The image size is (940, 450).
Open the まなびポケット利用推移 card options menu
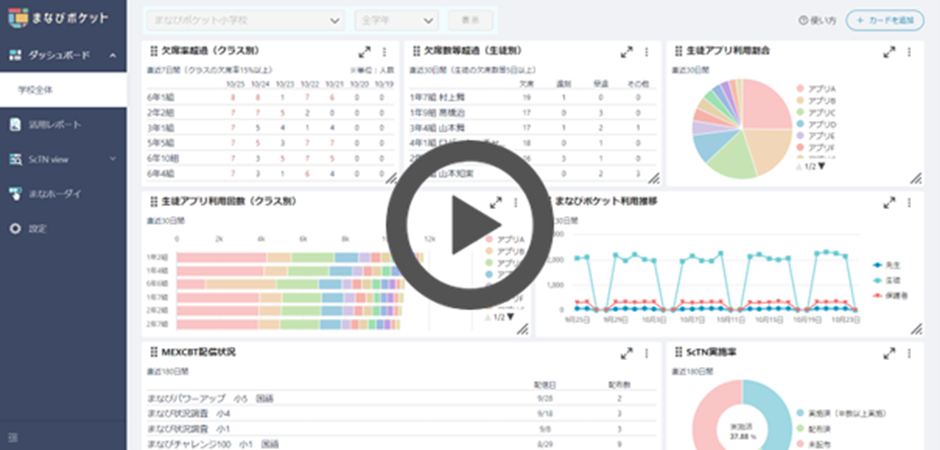pos(908,202)
